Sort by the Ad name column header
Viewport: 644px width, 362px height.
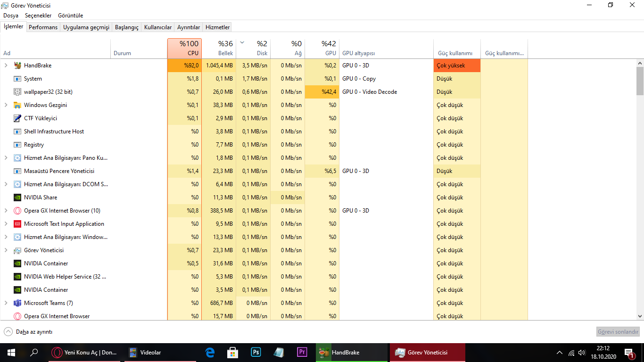point(56,49)
